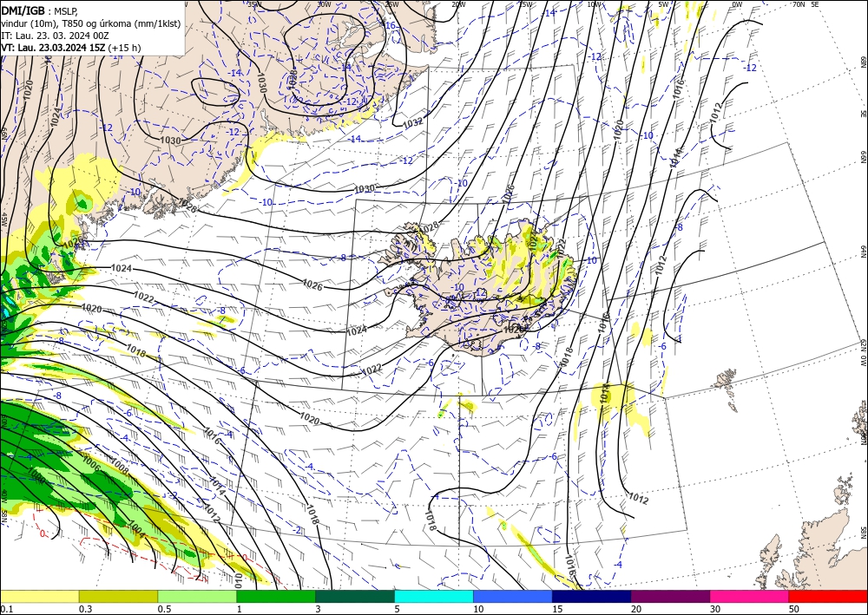
Task: Click the red 50+ mm legend color
Action: point(828,596)
